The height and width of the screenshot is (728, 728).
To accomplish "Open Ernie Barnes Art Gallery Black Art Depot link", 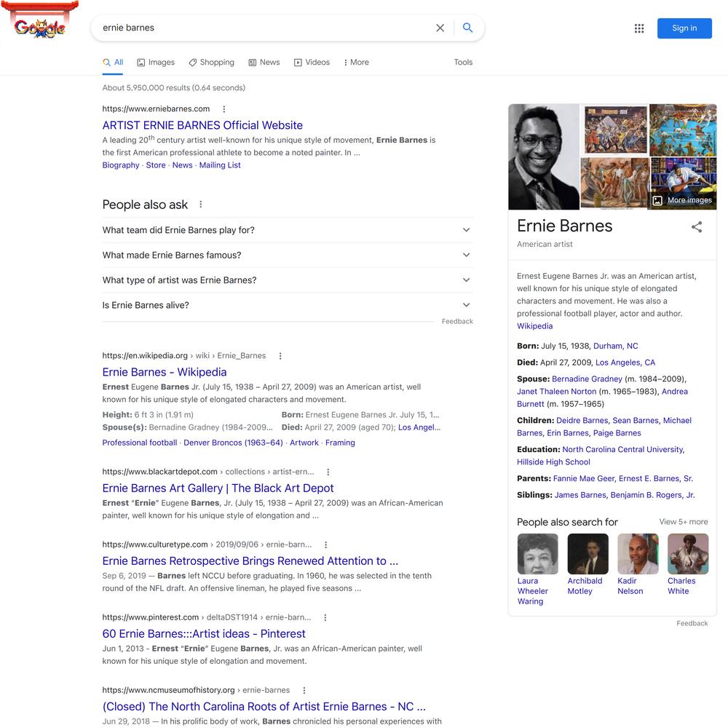I will point(218,488).
